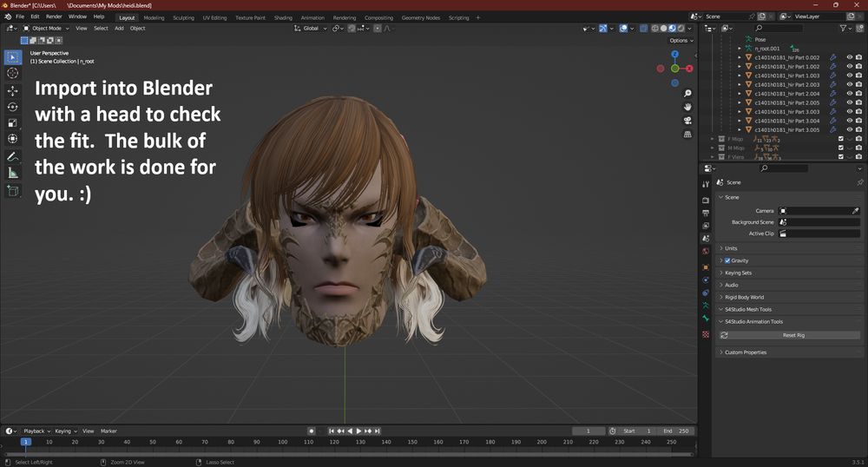Switch to the Modeling workspace tab
This screenshot has width=868, height=467.
[154, 17]
